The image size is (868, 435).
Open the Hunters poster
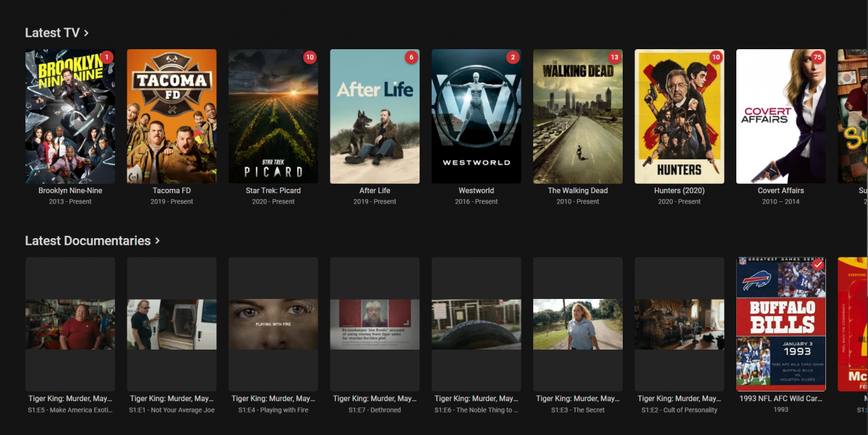[679, 116]
